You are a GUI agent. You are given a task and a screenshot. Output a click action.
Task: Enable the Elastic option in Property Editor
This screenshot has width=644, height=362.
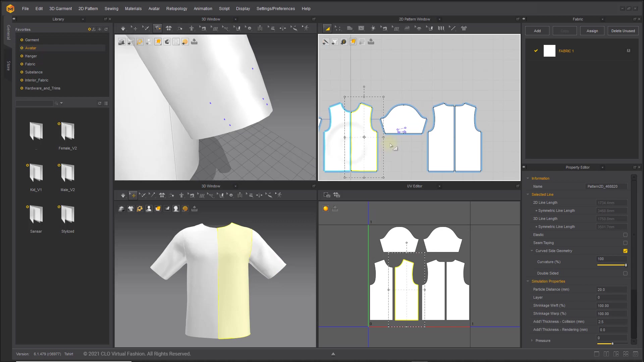[x=625, y=235]
